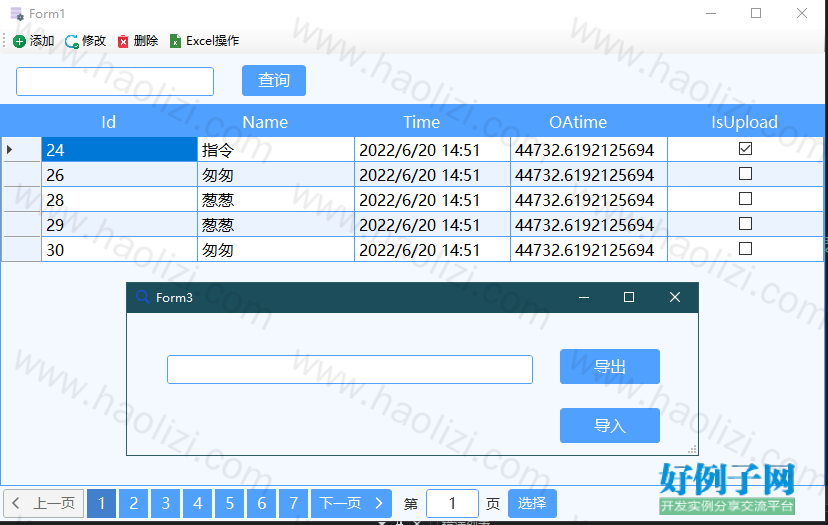Viewport: 828px width, 525px height.
Task: Go to page 5
Action: [x=229, y=503]
